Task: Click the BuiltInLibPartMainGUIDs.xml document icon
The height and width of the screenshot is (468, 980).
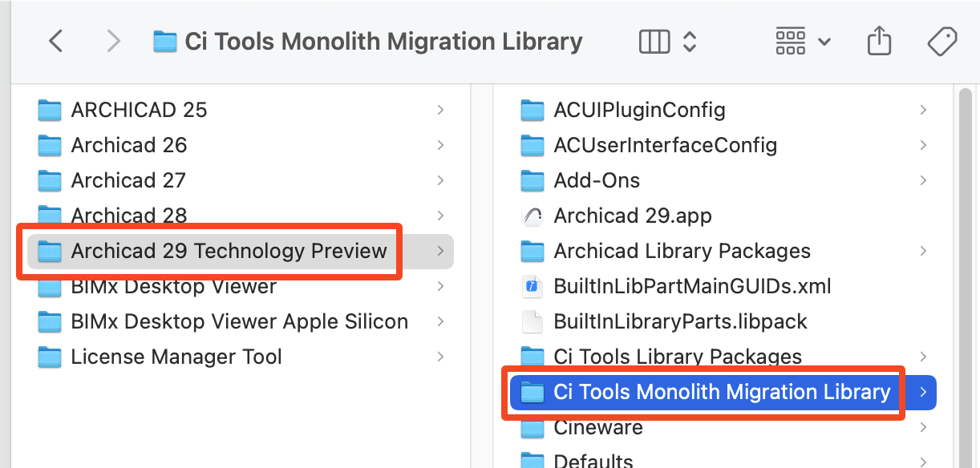Action: pos(532,286)
